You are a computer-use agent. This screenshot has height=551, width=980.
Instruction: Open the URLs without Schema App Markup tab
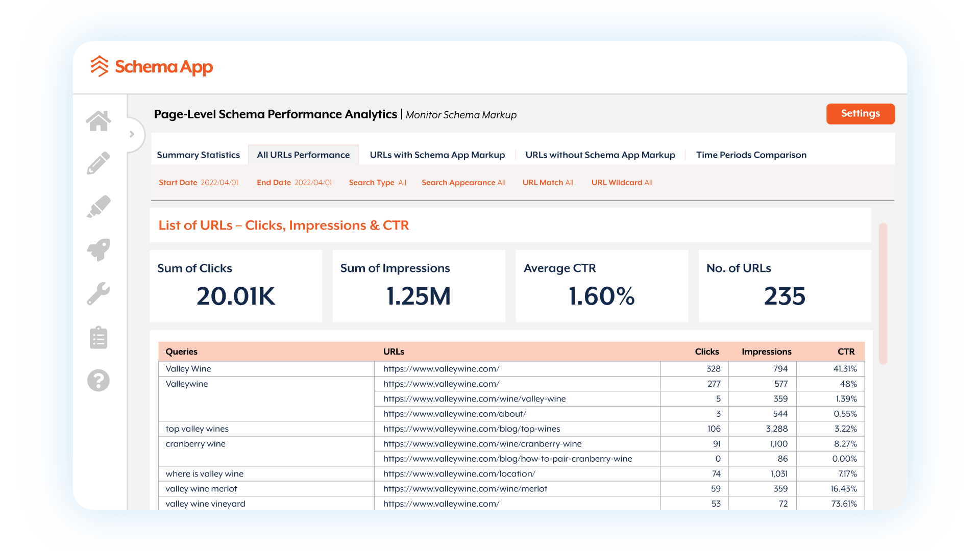[600, 155]
